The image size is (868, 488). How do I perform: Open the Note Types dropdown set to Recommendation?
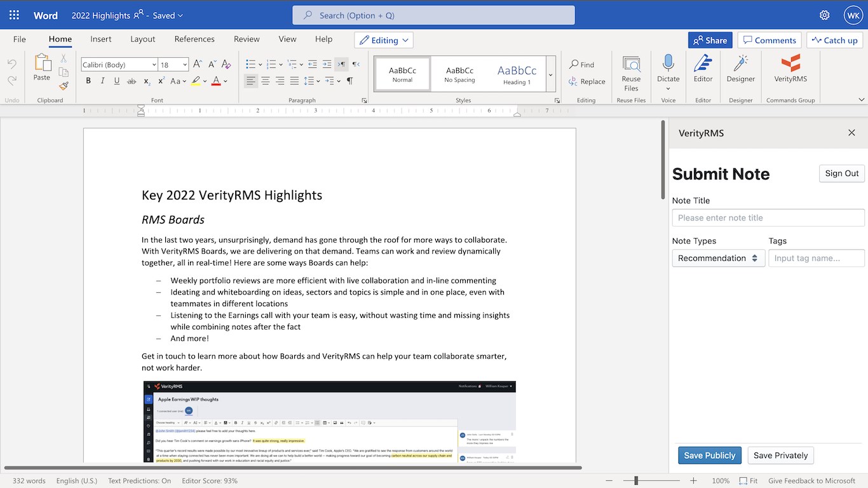point(718,258)
